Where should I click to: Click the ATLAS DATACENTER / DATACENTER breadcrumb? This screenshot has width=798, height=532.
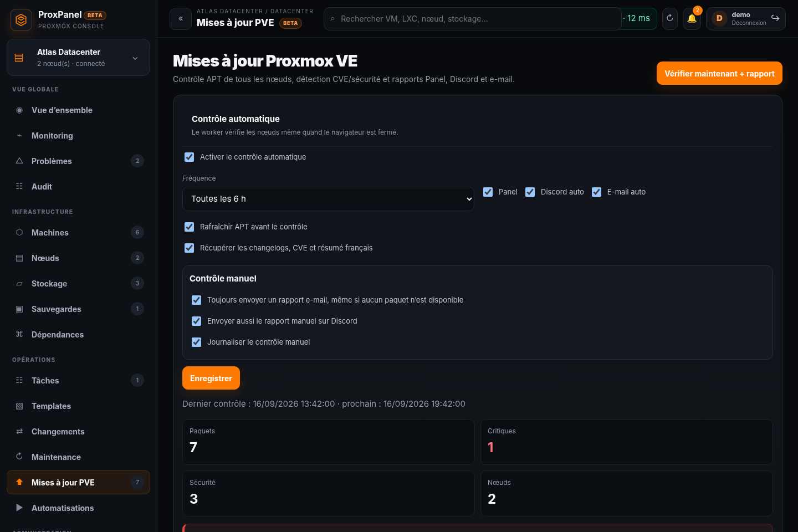[255, 11]
